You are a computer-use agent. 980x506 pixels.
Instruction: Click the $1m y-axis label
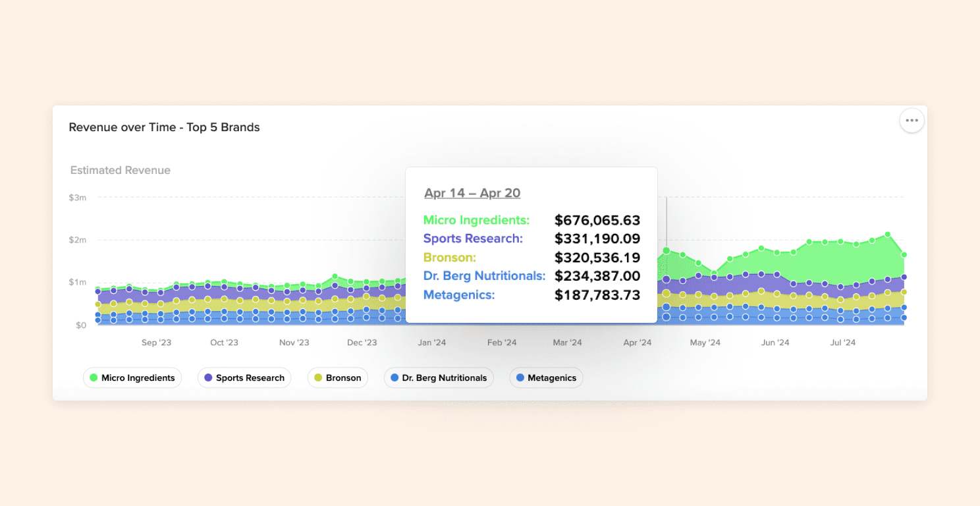point(78,283)
